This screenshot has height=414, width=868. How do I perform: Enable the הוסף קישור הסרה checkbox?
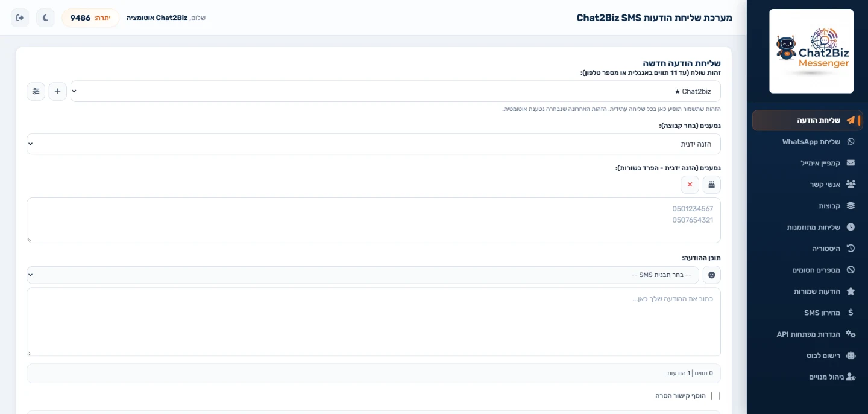pyautogui.click(x=715, y=396)
